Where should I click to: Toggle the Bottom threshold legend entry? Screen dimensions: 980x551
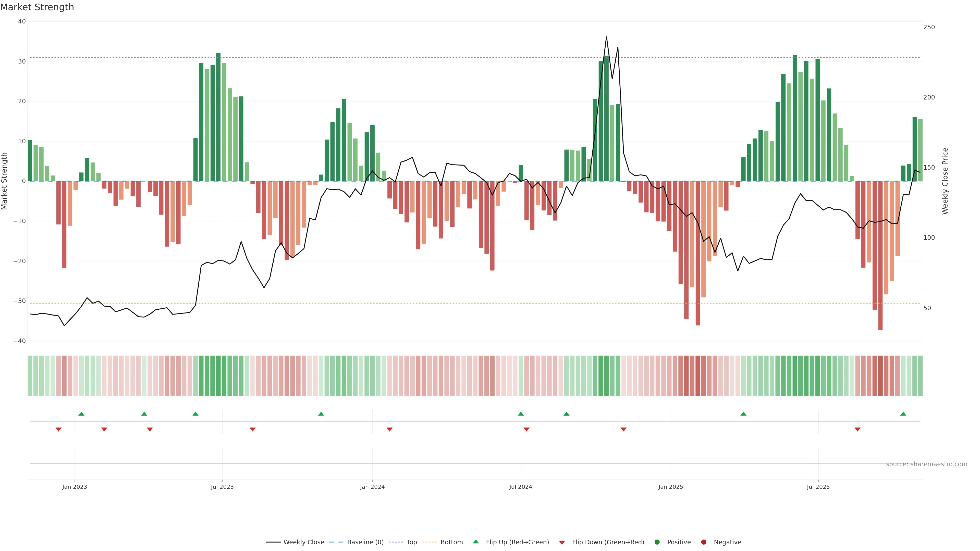(x=451, y=542)
